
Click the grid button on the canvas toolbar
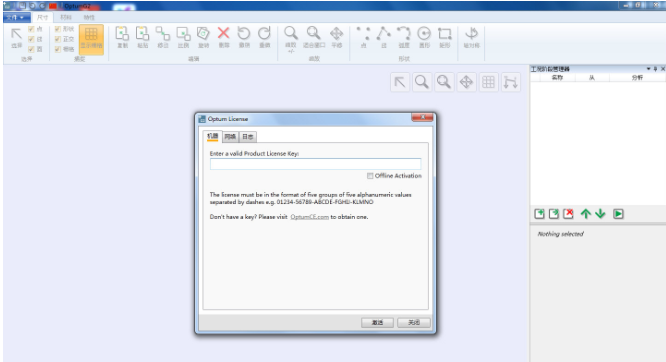pyautogui.click(x=488, y=82)
